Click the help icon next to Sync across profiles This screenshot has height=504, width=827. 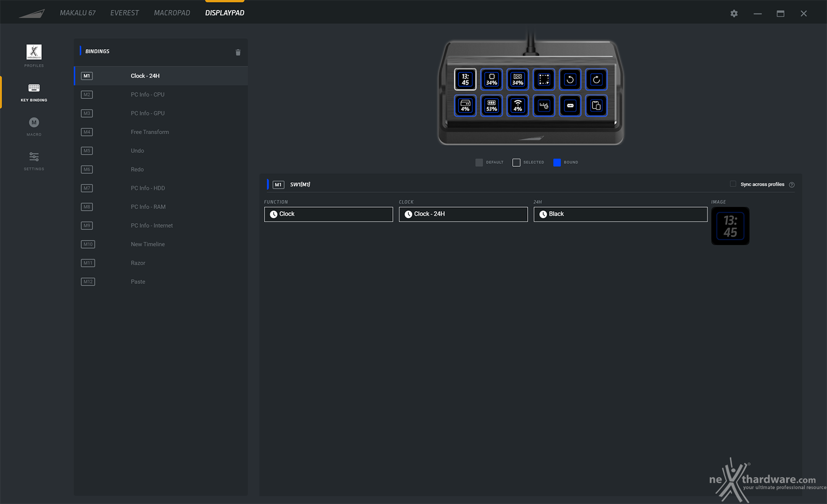click(792, 185)
